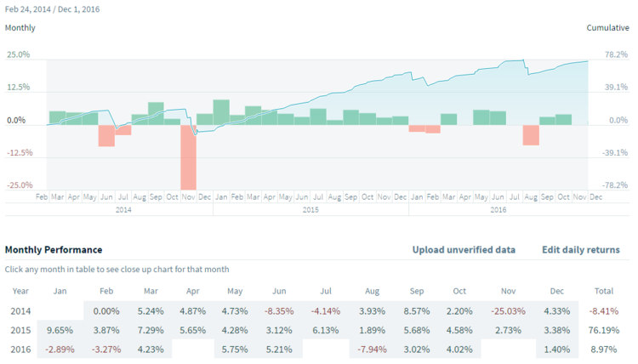Viewport: 638px width, 364px height.
Task: Click the large red November 2014 chart bar
Action: click(x=188, y=157)
